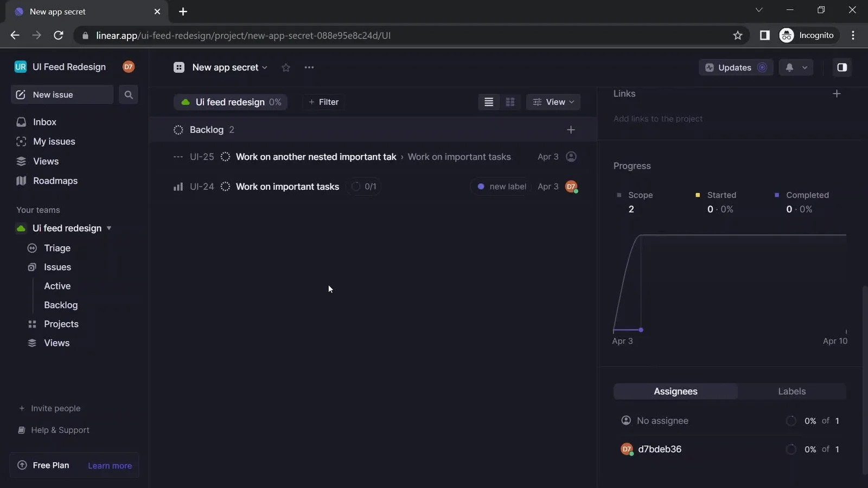
Task: Select the Roadmaps icon in the sidebar
Action: click(21, 181)
